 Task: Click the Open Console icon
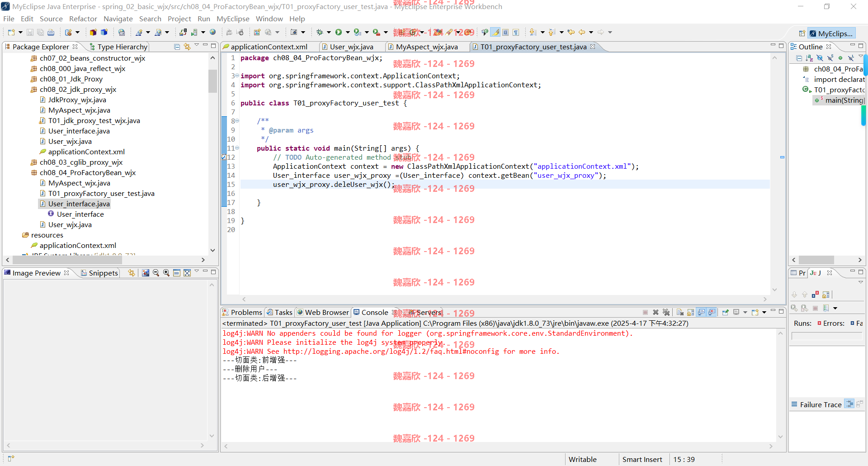[755, 312]
